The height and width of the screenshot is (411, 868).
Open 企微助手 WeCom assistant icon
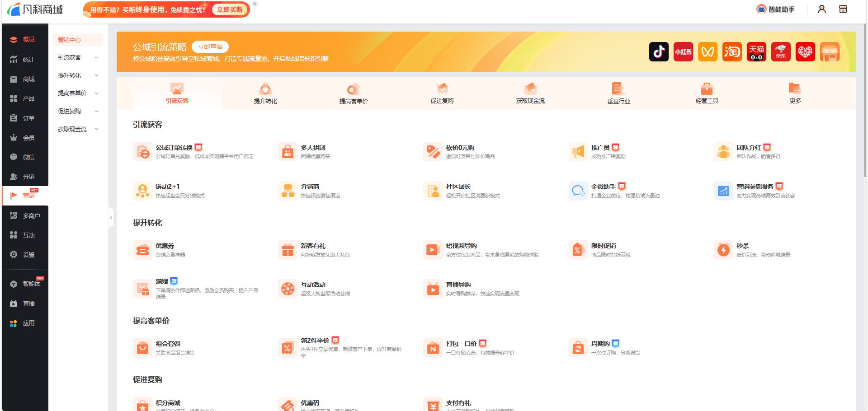click(x=578, y=191)
